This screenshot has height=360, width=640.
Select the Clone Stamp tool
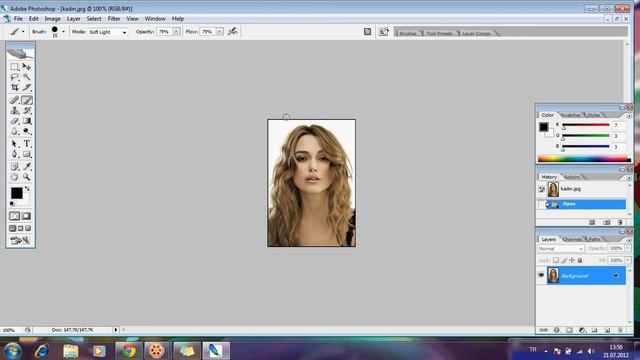[15, 111]
